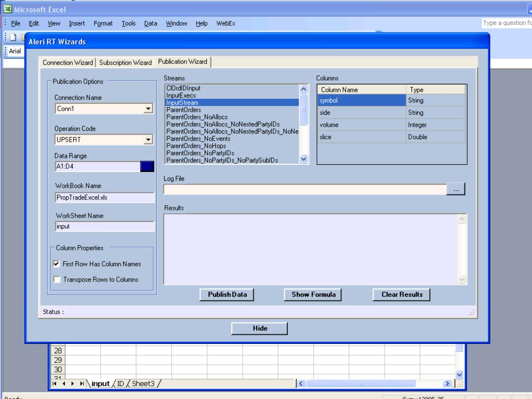Image resolution: width=532 pixels, height=399 pixels.
Task: Click the New document icon in Excel toolbar
Action: [x=13, y=37]
